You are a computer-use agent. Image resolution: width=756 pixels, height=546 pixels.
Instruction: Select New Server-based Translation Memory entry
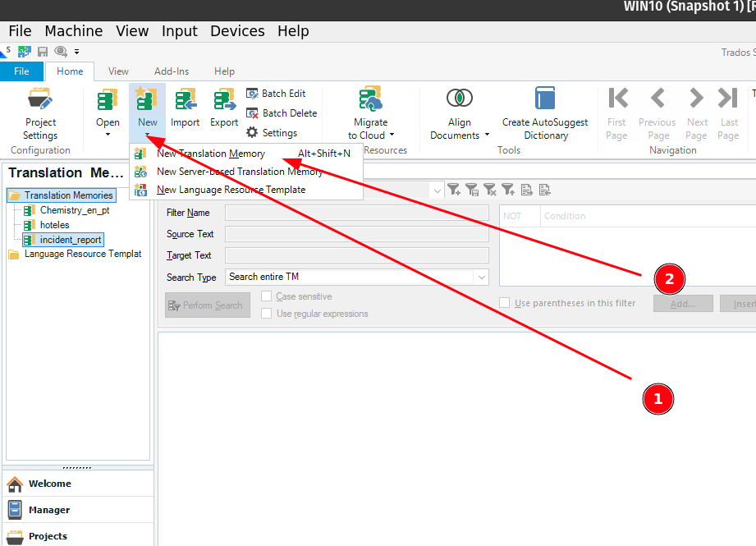[x=246, y=172]
